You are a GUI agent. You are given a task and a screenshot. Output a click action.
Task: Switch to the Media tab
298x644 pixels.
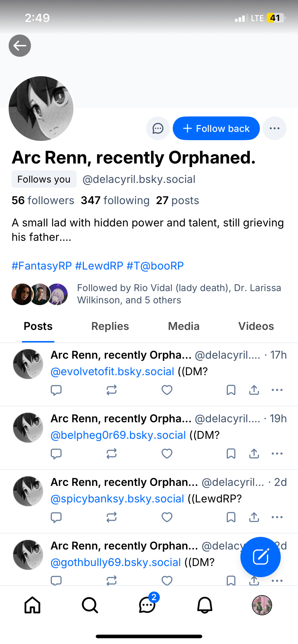[184, 326]
